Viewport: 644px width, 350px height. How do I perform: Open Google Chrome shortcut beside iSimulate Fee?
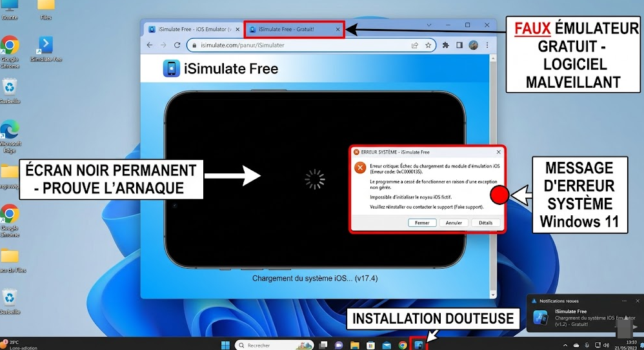tap(10, 52)
